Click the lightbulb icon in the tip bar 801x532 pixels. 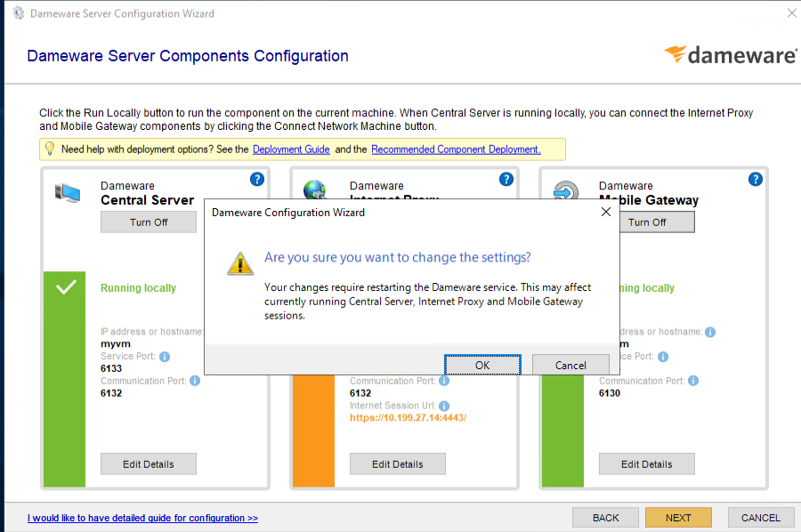click(48, 149)
